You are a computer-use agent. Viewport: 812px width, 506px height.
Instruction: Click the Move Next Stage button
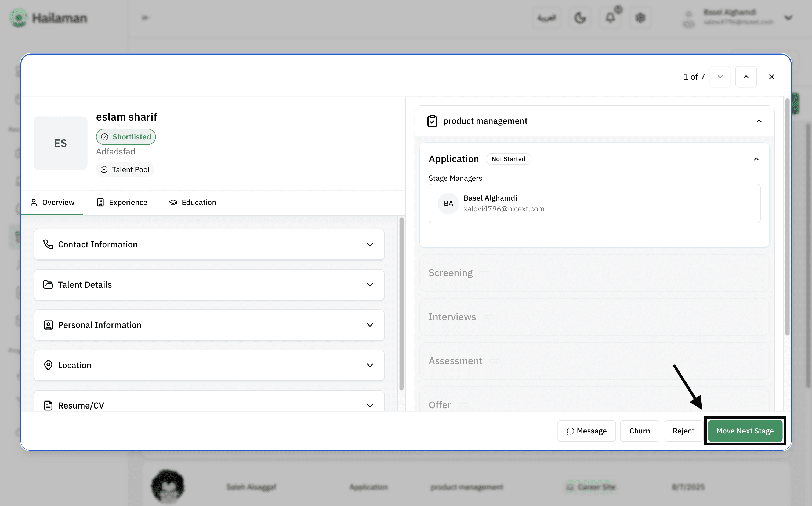pyautogui.click(x=745, y=431)
